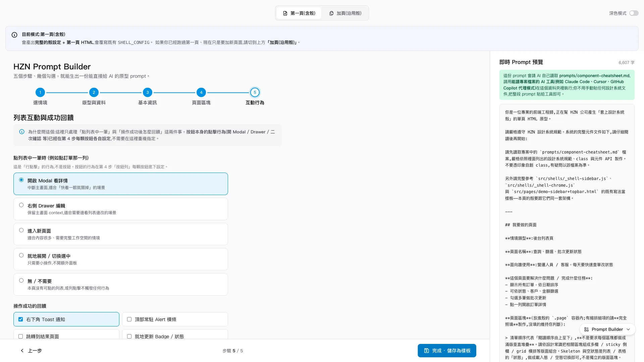
Task: Go to step 2 版型與資料 circle
Action: [94, 92]
